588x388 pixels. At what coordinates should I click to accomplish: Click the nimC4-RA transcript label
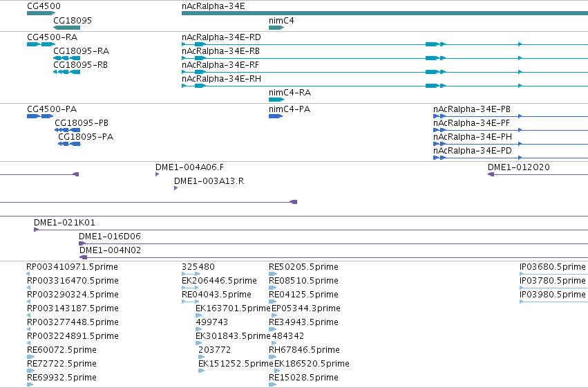coord(290,93)
